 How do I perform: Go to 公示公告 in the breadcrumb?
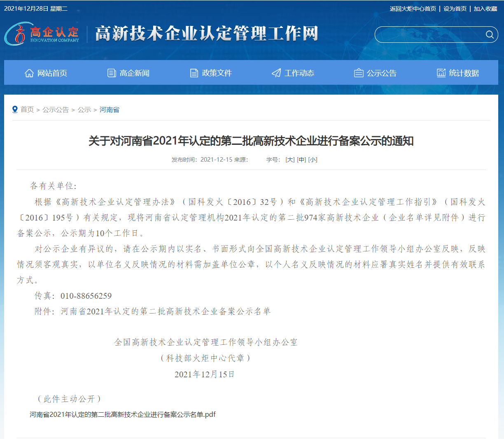pyautogui.click(x=56, y=109)
